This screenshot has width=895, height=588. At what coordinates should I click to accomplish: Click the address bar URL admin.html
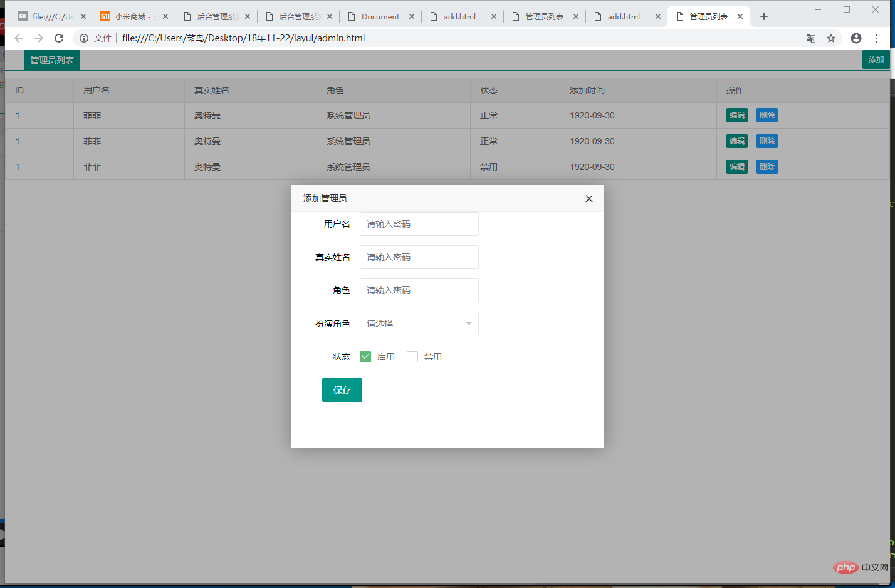(244, 38)
